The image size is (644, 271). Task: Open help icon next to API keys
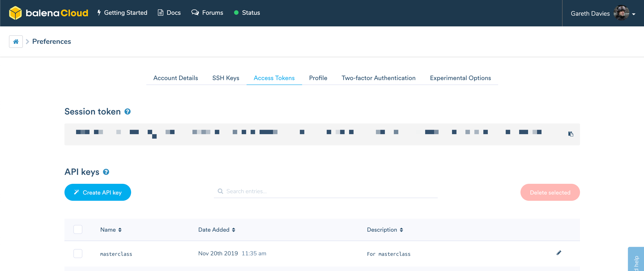point(106,172)
